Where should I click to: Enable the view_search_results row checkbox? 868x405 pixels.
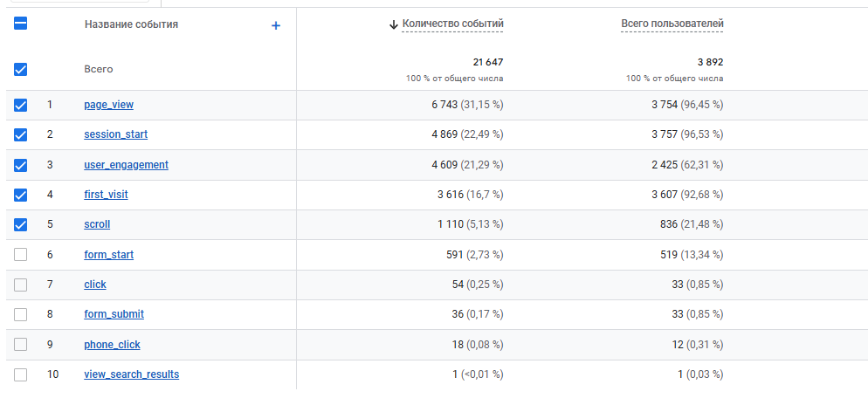pos(21,374)
